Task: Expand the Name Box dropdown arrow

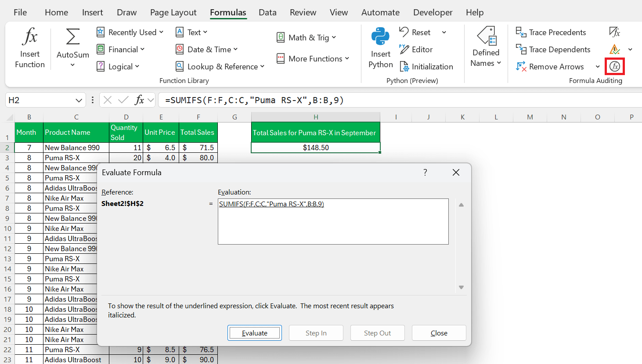Action: pos(79,100)
